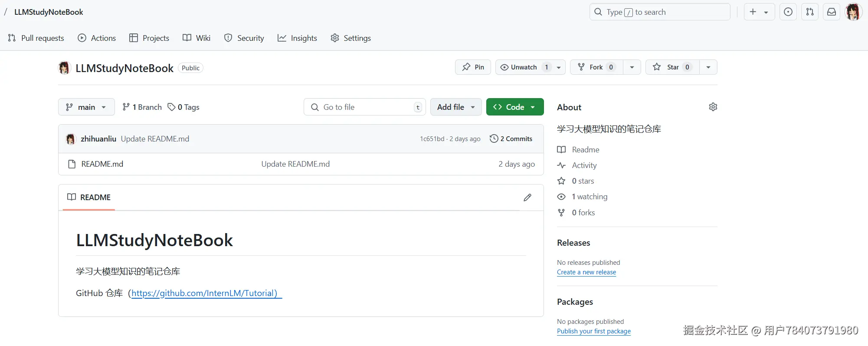The image size is (868, 346).
Task: Click the Create a new release link
Action: click(x=586, y=272)
